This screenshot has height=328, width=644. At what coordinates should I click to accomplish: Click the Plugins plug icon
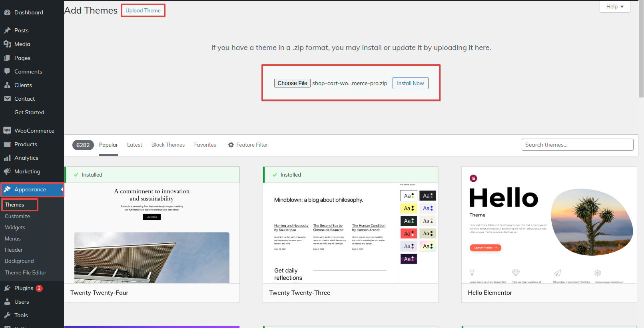point(7,288)
